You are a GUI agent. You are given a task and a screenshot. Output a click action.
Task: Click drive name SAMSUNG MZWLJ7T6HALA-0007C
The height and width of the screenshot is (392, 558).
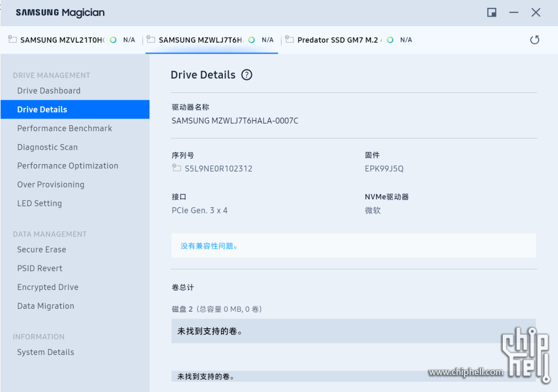click(x=235, y=121)
